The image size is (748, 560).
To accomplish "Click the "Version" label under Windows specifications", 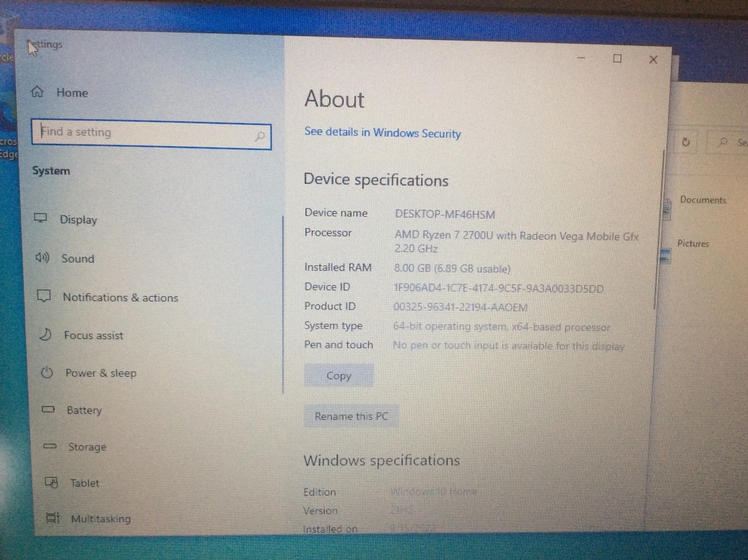I will pos(320,511).
